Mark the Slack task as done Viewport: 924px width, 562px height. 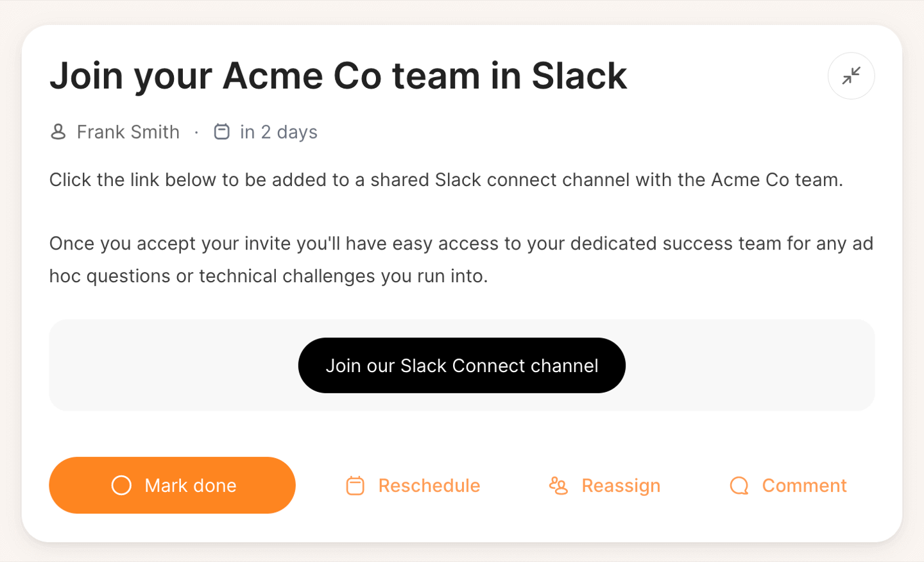tap(172, 485)
